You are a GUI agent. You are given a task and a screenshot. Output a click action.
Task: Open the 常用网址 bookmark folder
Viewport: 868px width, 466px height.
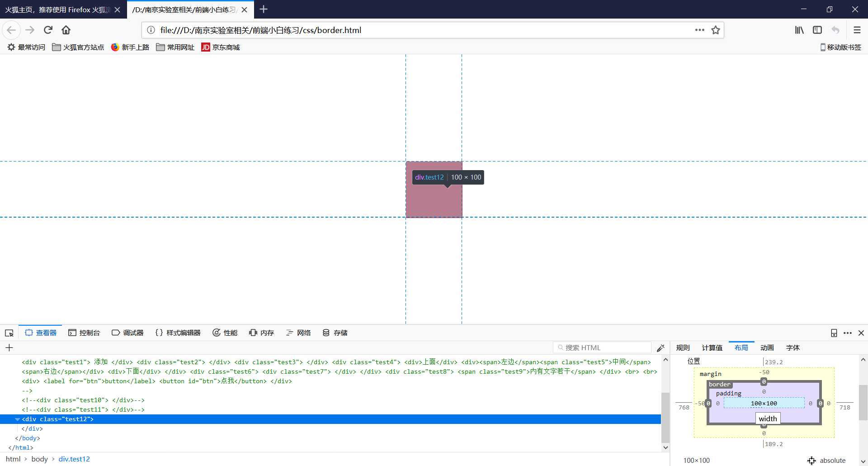[175, 47]
